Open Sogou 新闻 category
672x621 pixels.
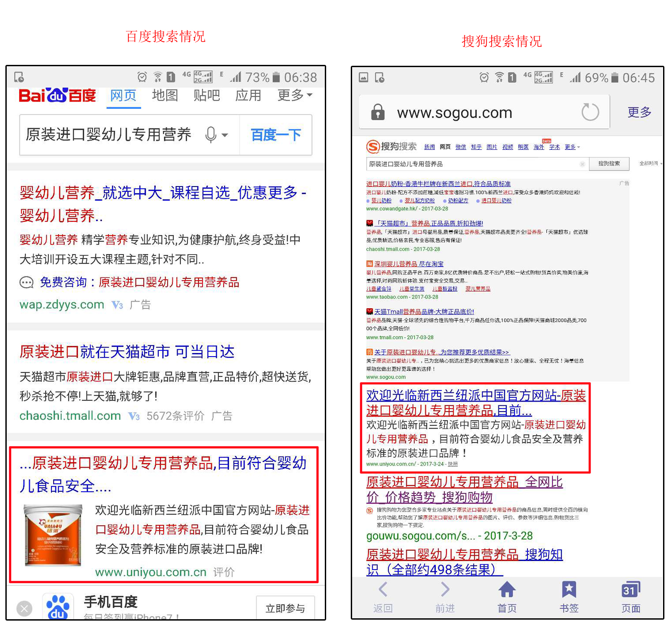coord(430,147)
